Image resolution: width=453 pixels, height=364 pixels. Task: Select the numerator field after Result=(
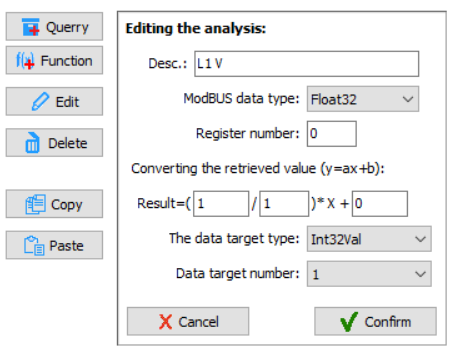pyautogui.click(x=221, y=204)
